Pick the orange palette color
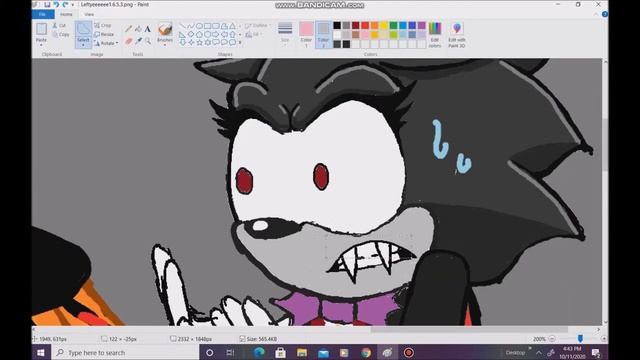Screen dimensions: 640x360 (374, 26)
